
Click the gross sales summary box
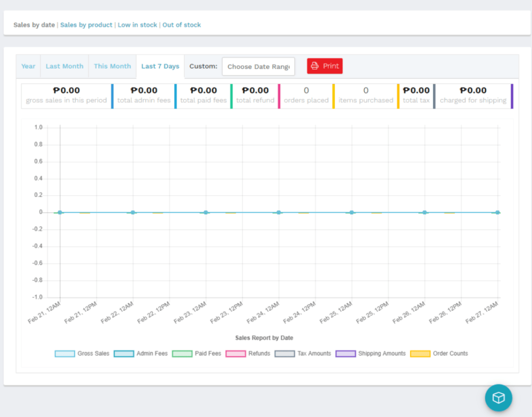66,96
